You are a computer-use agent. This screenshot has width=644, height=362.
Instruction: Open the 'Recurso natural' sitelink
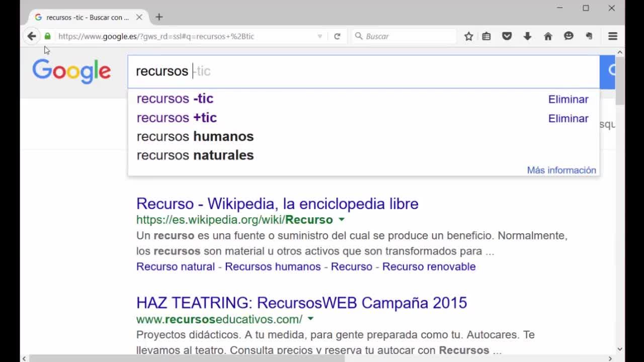coord(176,266)
